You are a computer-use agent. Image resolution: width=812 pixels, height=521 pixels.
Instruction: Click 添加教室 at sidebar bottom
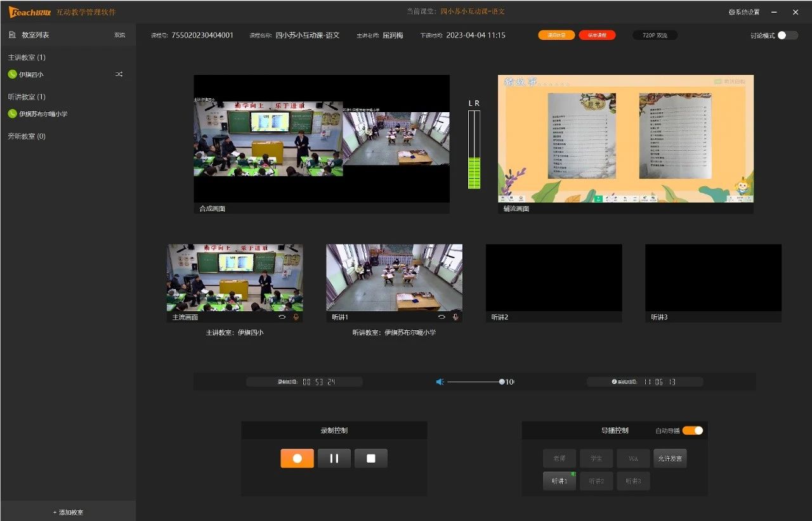tap(68, 512)
